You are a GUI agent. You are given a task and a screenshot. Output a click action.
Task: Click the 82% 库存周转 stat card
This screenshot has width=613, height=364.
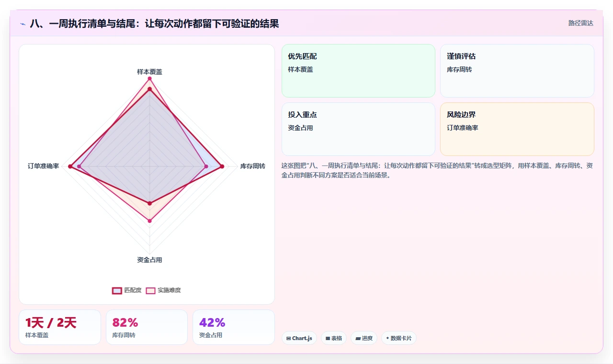click(x=147, y=327)
